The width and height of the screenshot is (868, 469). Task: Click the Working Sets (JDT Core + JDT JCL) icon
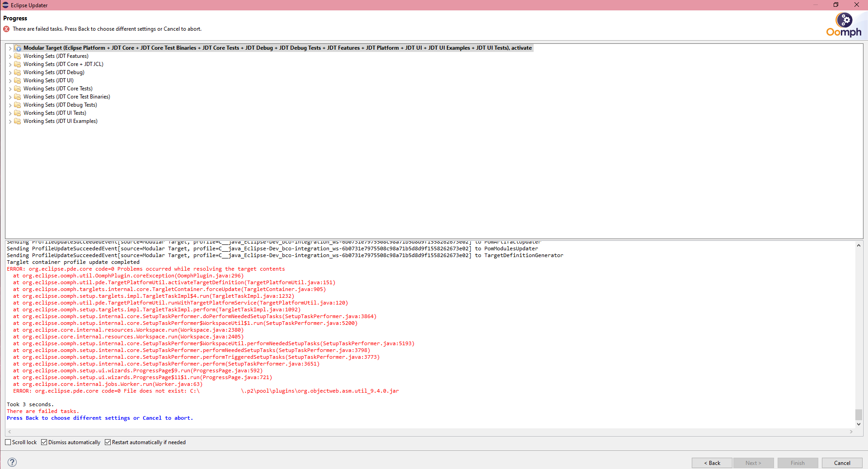[x=18, y=64]
